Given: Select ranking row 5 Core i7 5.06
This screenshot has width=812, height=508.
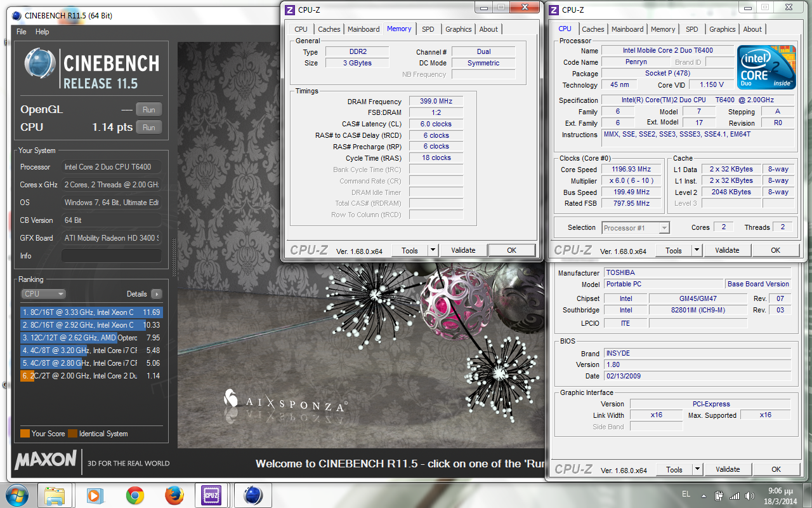Looking at the screenshot, I should [x=91, y=363].
